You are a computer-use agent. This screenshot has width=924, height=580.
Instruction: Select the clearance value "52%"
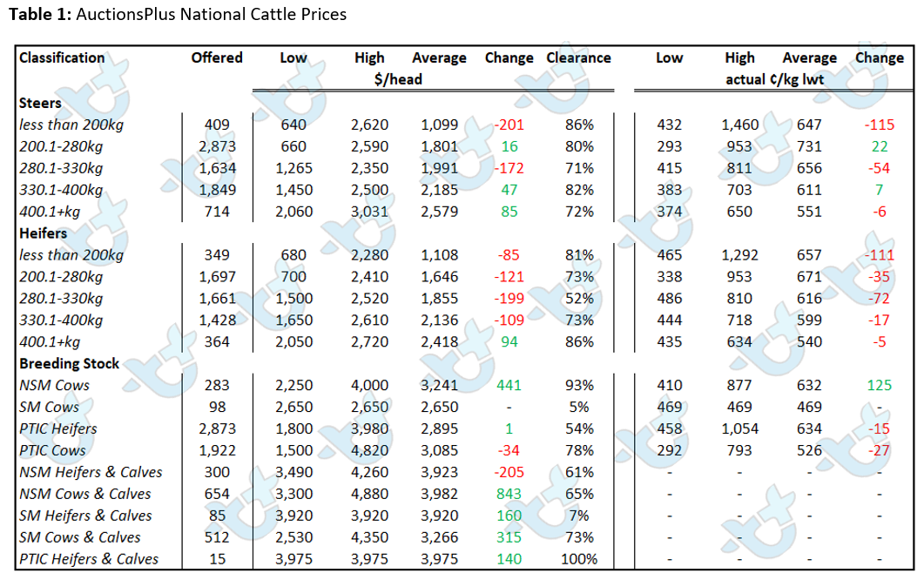coord(579,299)
